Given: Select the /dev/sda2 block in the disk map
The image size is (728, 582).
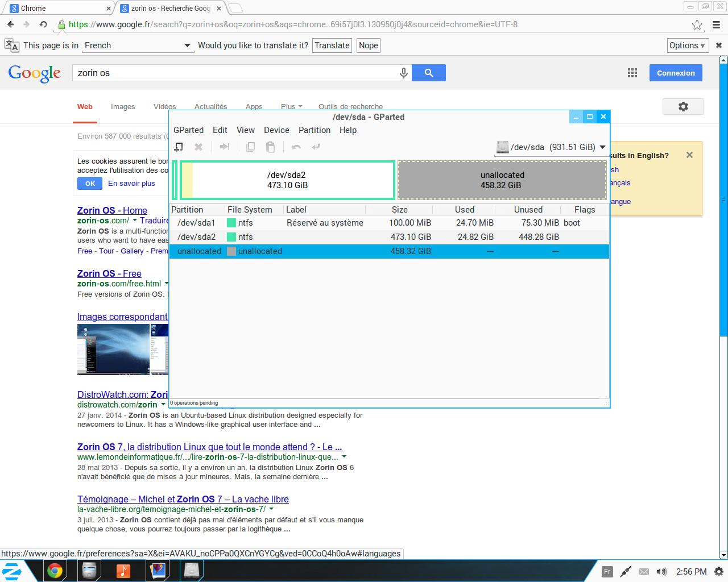Looking at the screenshot, I should click(x=287, y=180).
